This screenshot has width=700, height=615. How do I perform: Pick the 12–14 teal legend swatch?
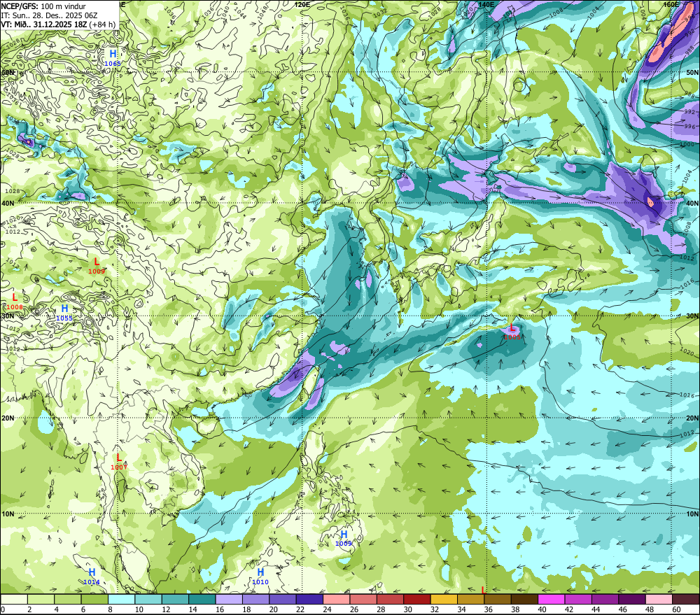click(175, 600)
